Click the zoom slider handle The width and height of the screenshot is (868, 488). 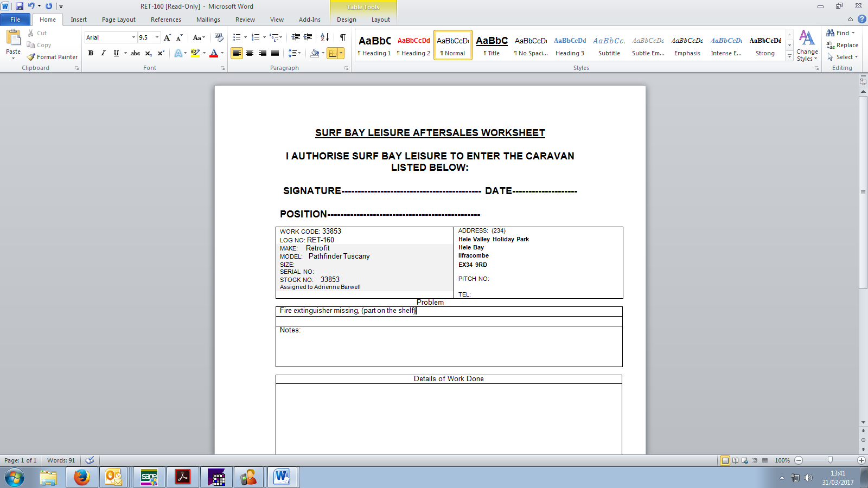pos(830,460)
